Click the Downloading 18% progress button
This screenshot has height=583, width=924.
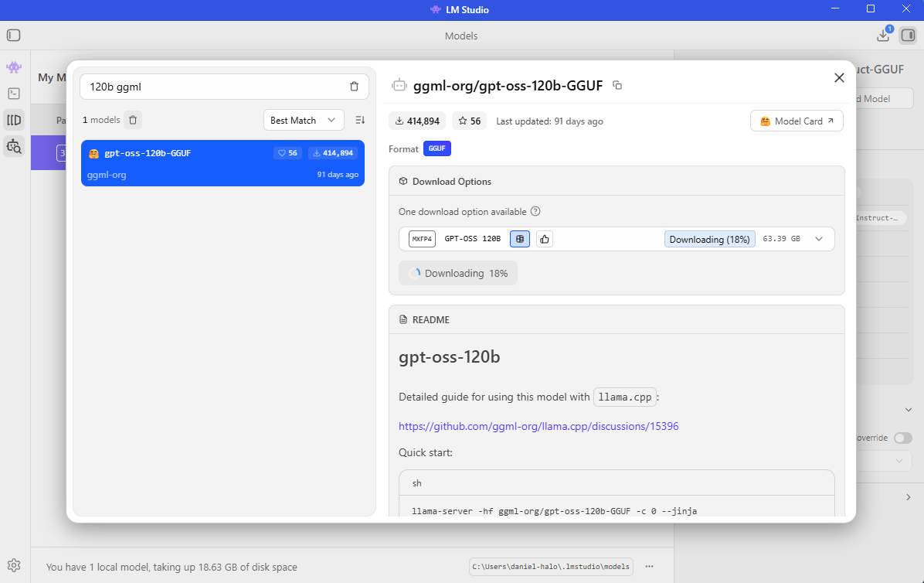pyautogui.click(x=458, y=273)
